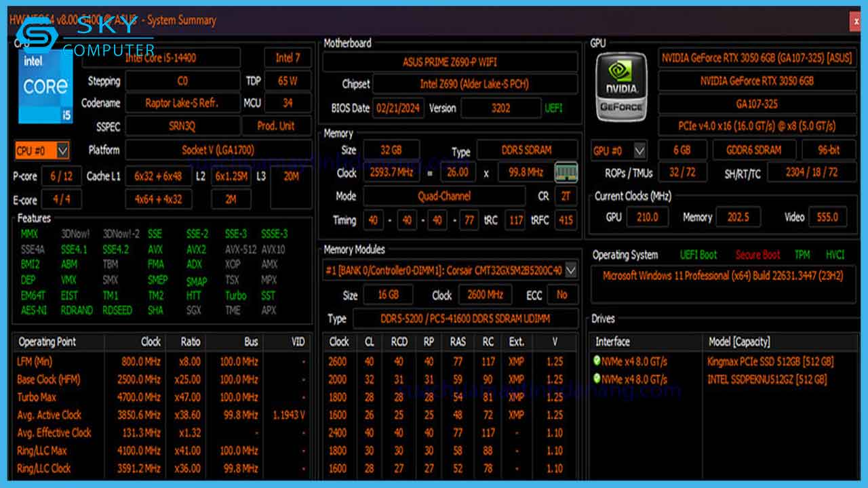Click the RAM module icon beside memory clock
This screenshot has height=488, width=868.
(568, 172)
